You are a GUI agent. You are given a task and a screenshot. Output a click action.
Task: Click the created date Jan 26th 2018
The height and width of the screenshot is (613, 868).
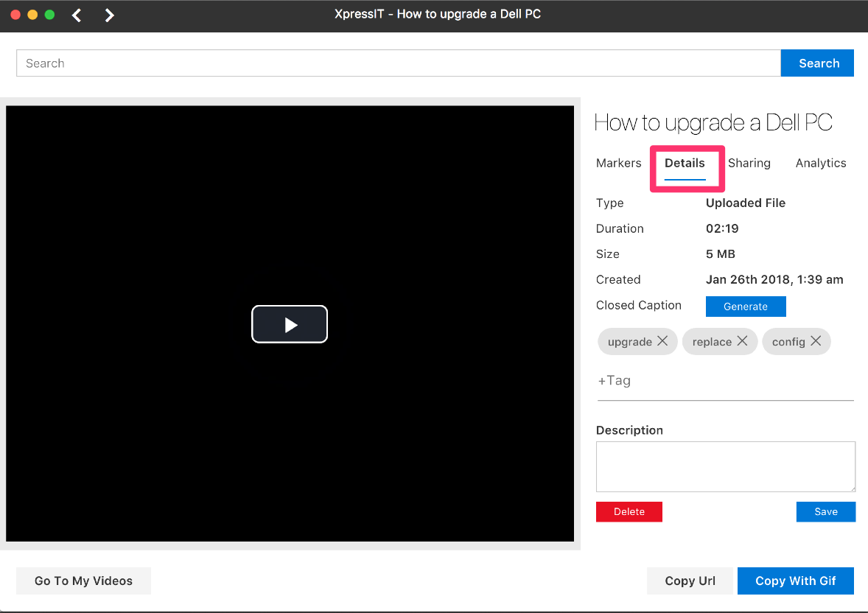(x=774, y=279)
